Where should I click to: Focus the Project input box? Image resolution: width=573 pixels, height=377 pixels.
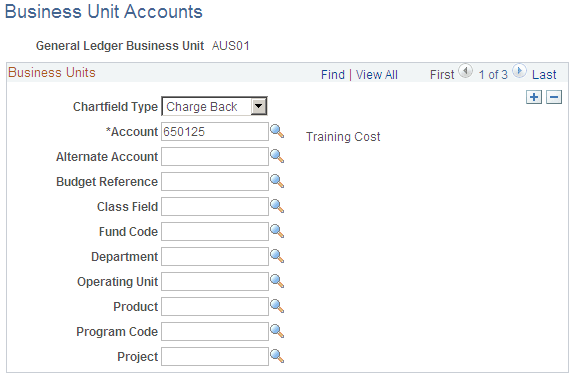tap(215, 357)
